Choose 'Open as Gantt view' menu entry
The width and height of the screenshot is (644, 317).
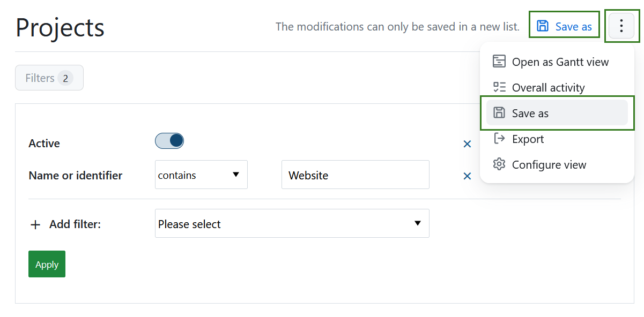click(x=560, y=62)
